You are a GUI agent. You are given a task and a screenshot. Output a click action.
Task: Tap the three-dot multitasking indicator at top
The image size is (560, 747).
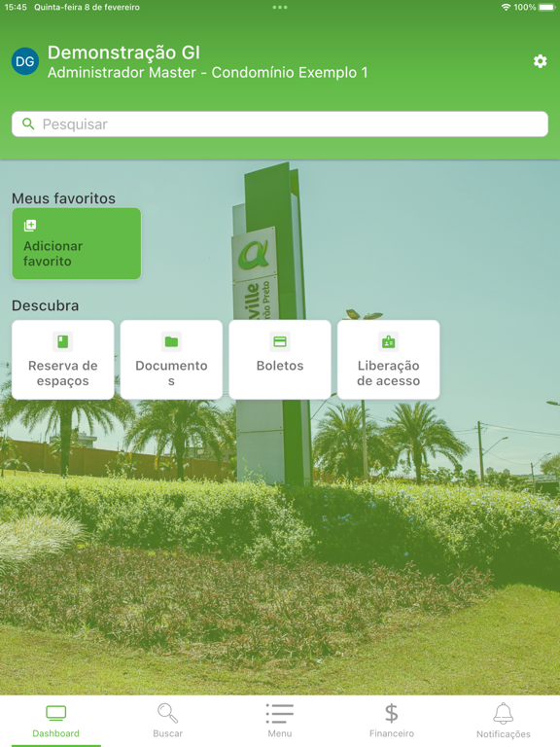[x=280, y=7]
